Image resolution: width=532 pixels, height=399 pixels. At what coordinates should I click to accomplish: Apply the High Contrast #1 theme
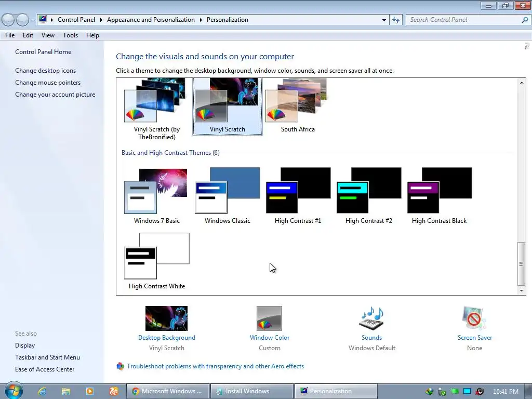pyautogui.click(x=298, y=196)
